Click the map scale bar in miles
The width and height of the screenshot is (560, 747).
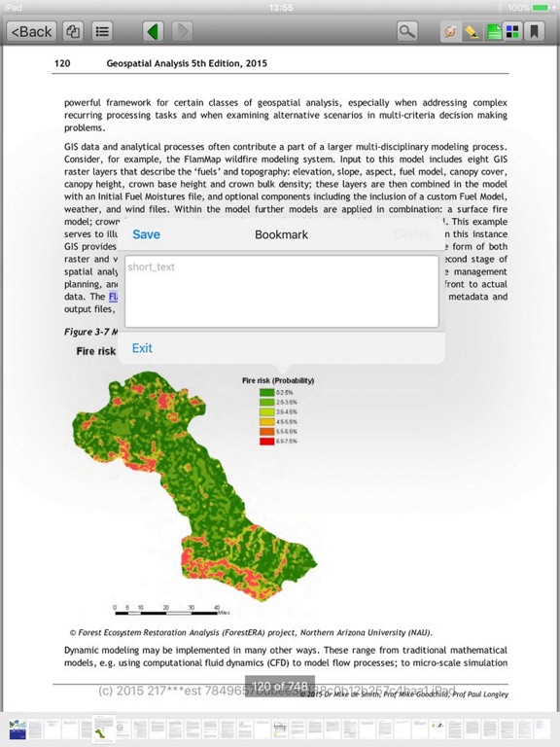pyautogui.click(x=170, y=610)
